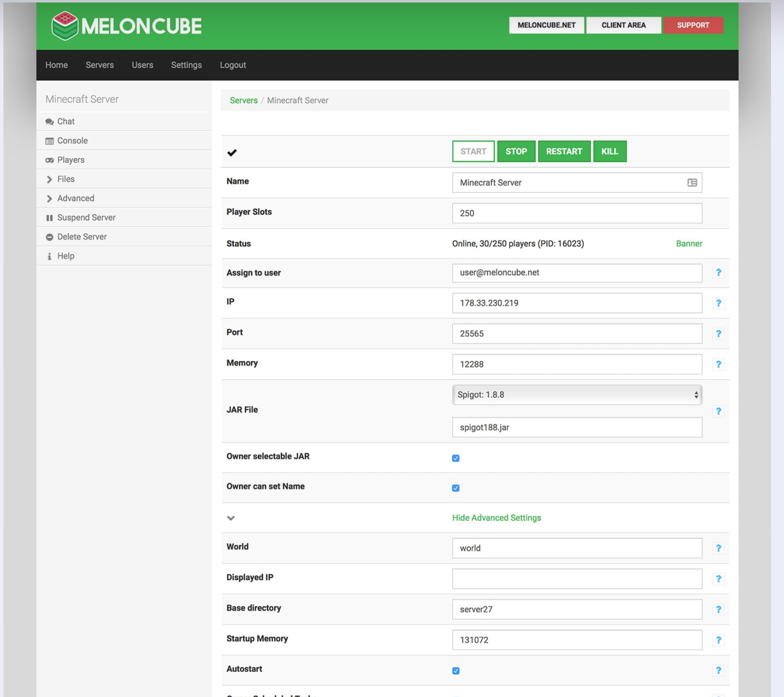Click the Memory input field
Image resolution: width=784 pixels, height=697 pixels.
pos(577,365)
